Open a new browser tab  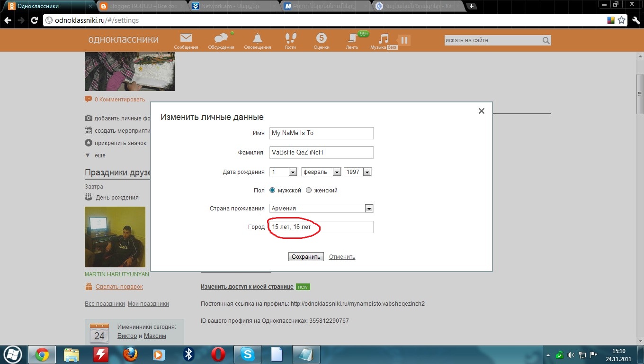[472, 7]
